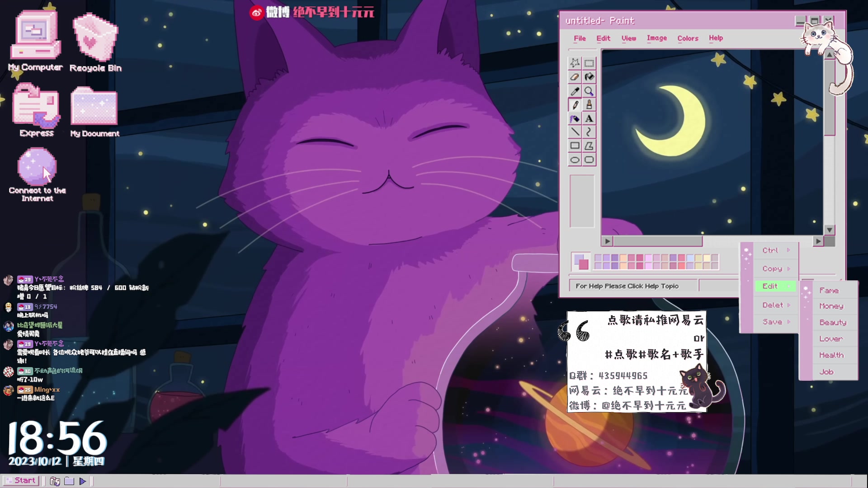This screenshot has height=488, width=868.
Task: Choose the Ellipse shape tool
Action: [575, 160]
